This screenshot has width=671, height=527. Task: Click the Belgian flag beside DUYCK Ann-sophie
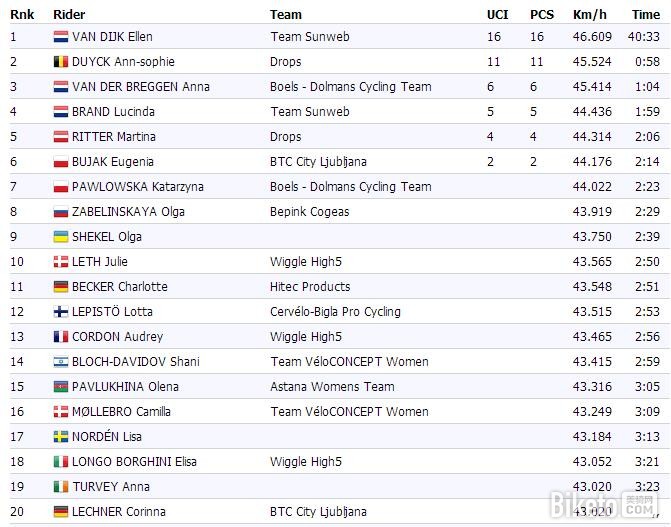[x=60, y=62]
